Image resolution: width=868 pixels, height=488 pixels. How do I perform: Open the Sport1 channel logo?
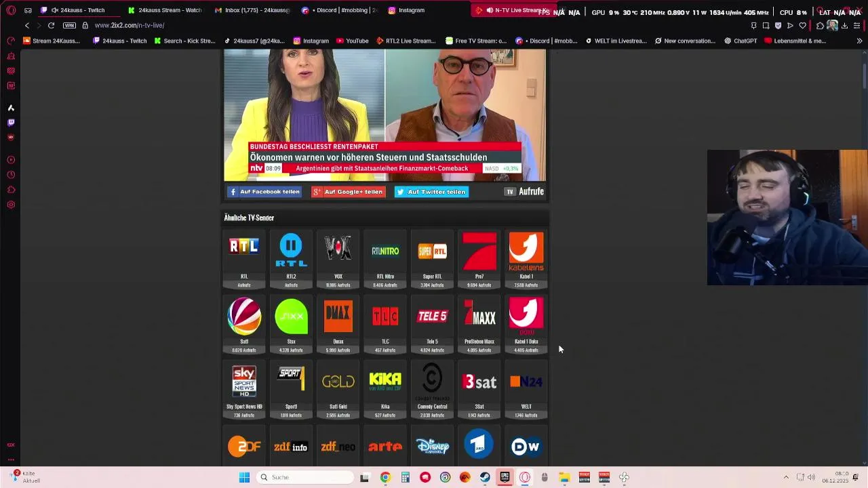point(291,378)
